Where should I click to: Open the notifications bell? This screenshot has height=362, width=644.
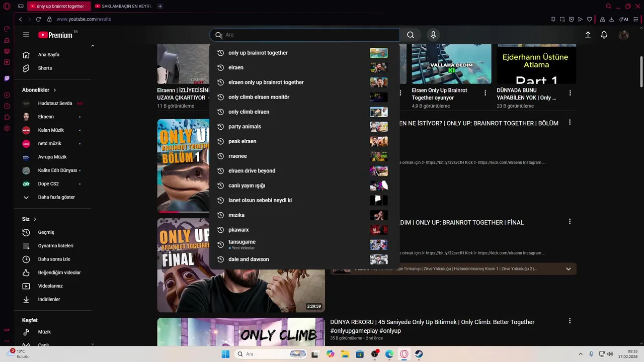[x=604, y=35]
